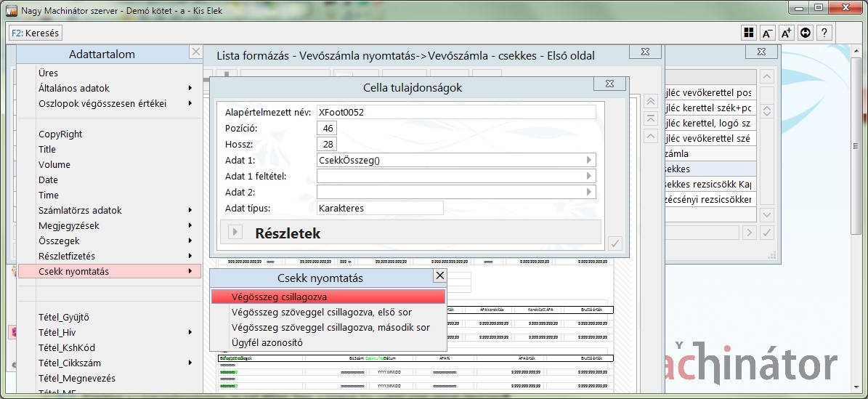Select Végösszeg csillagozva
Viewport: 868px width, 399px height.
328,297
